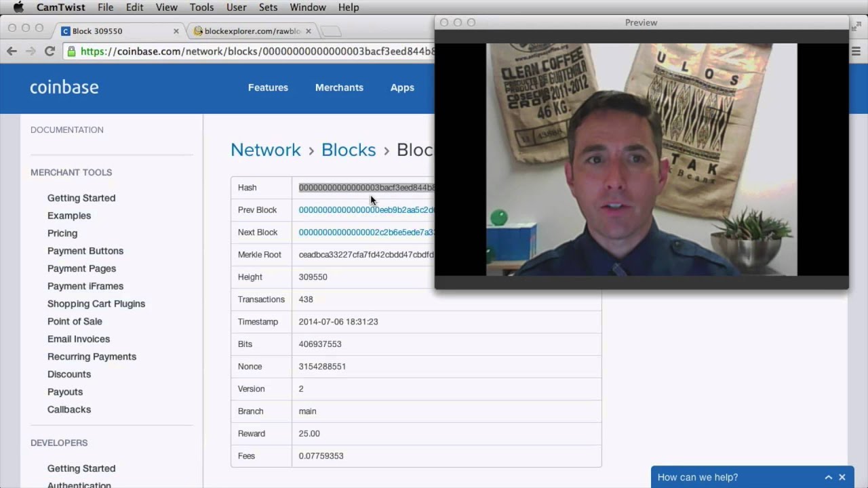Image resolution: width=868 pixels, height=488 pixels.
Task: Open the Apps nav link
Action: coord(402,87)
